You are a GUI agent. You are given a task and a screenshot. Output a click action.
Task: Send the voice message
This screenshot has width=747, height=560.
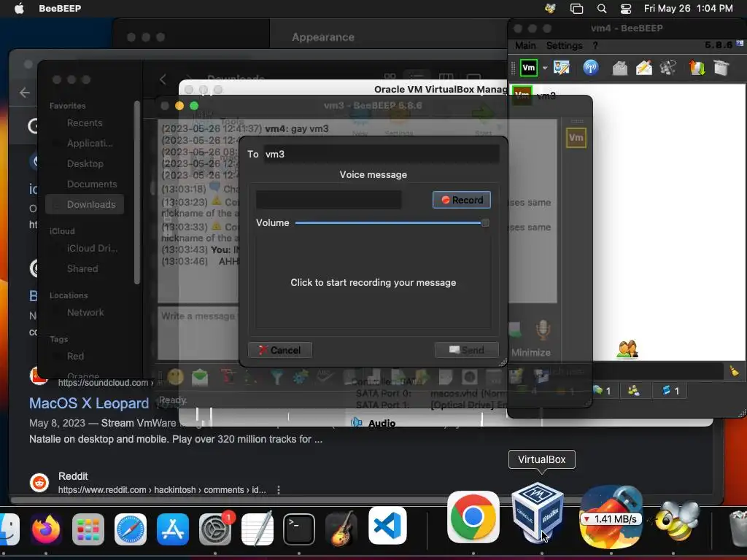click(466, 350)
